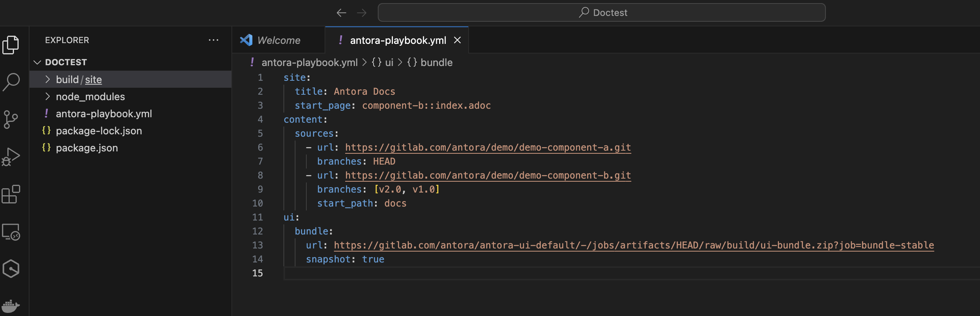Click the 'true' value on line 14
This screenshot has height=316, width=980.
pyautogui.click(x=373, y=259)
